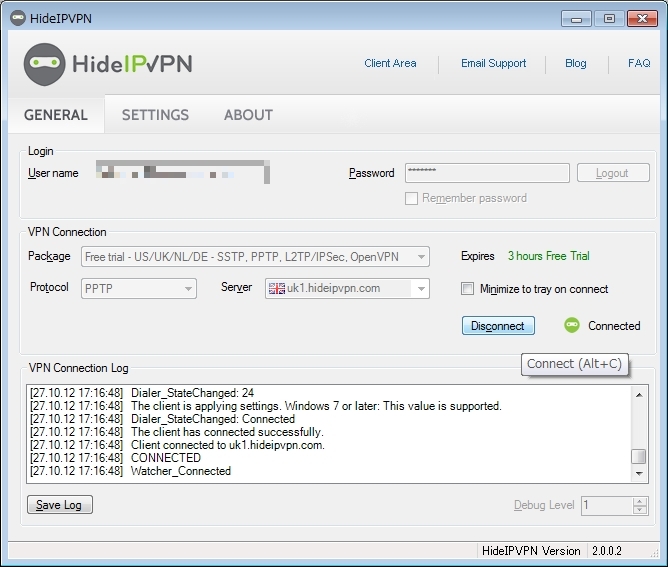Open the ABOUT tab
The width and height of the screenshot is (668, 567).
248,115
